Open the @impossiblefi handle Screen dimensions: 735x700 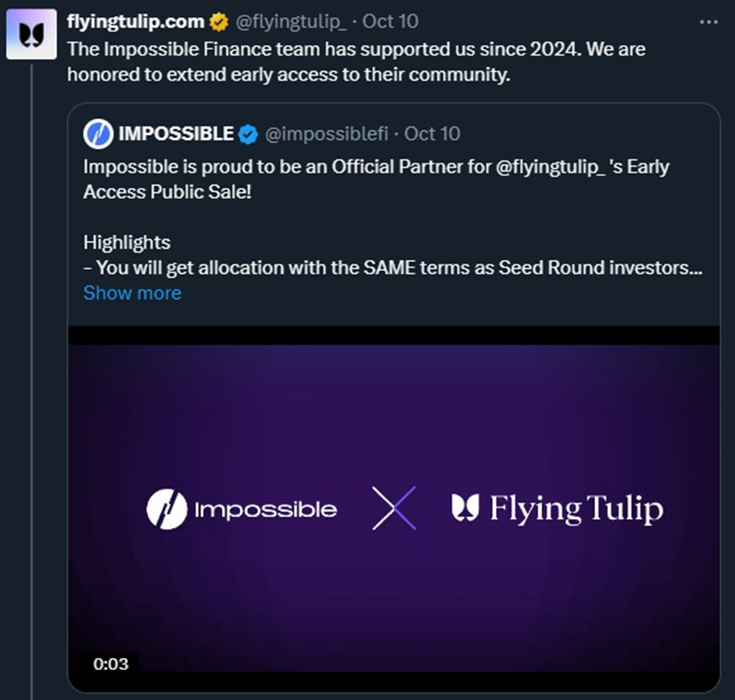[329, 133]
